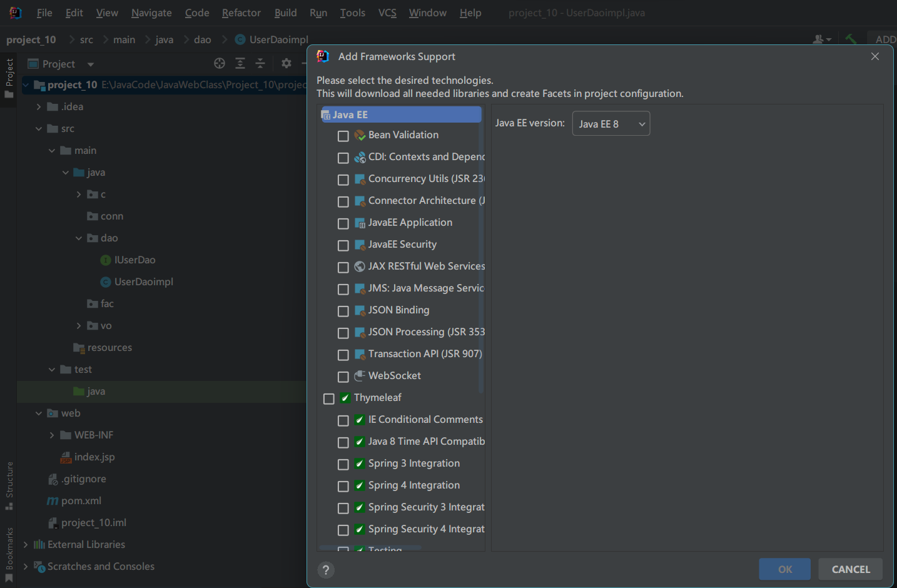Click the Select Opened File target icon
The height and width of the screenshot is (588, 897).
pyautogui.click(x=220, y=63)
